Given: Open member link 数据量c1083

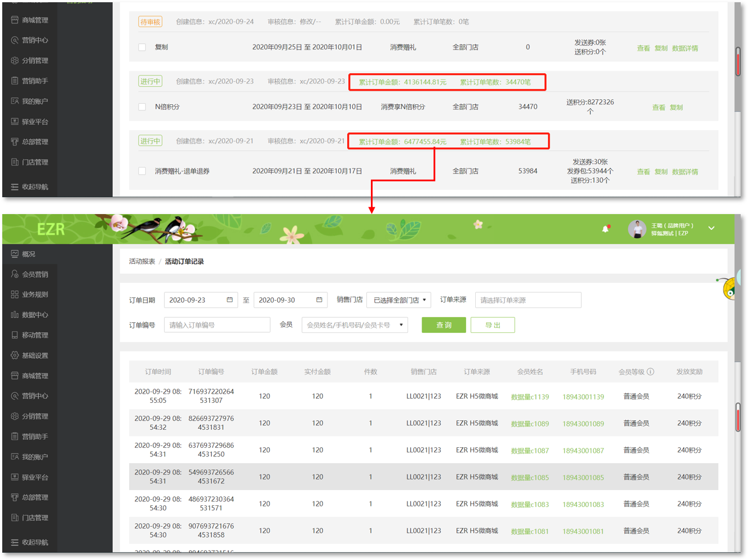Looking at the screenshot, I should tap(530, 505).
